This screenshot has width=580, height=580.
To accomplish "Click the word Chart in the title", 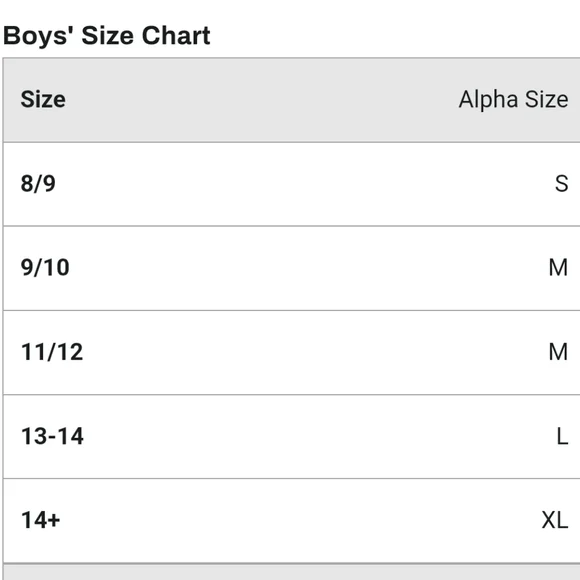I will pos(176,36).
